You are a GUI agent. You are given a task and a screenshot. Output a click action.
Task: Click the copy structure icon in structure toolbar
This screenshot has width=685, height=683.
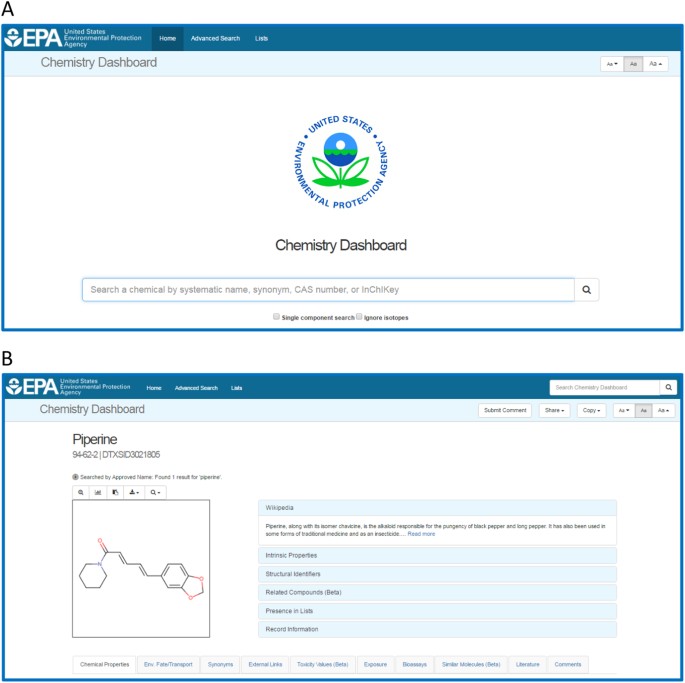pos(115,492)
